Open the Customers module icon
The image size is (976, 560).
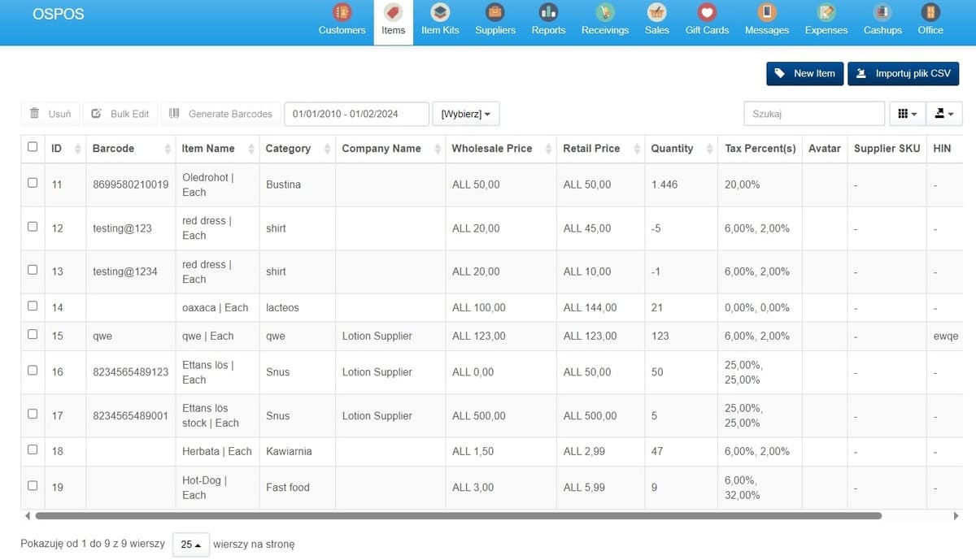pos(342,13)
